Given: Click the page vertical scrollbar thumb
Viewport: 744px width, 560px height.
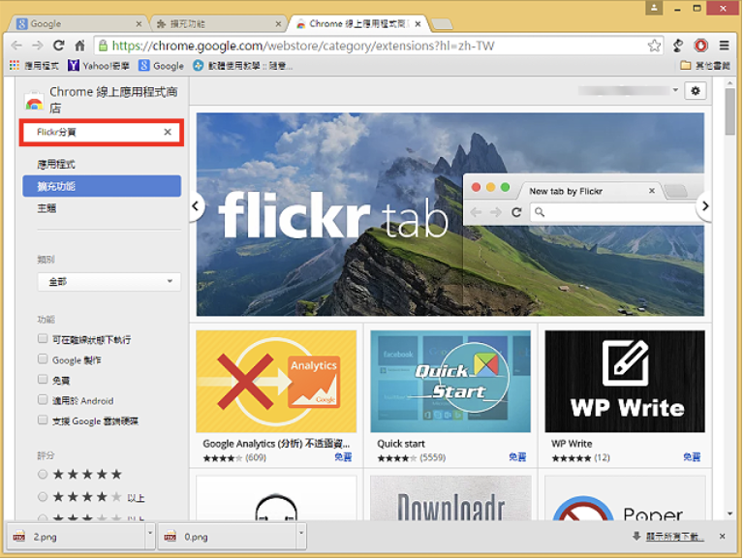Looking at the screenshot, I should [x=729, y=112].
